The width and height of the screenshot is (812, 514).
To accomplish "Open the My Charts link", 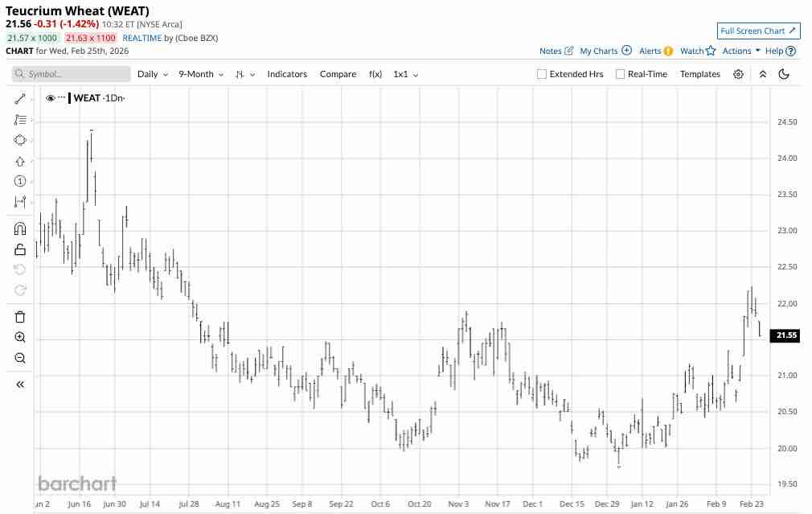I will point(605,51).
